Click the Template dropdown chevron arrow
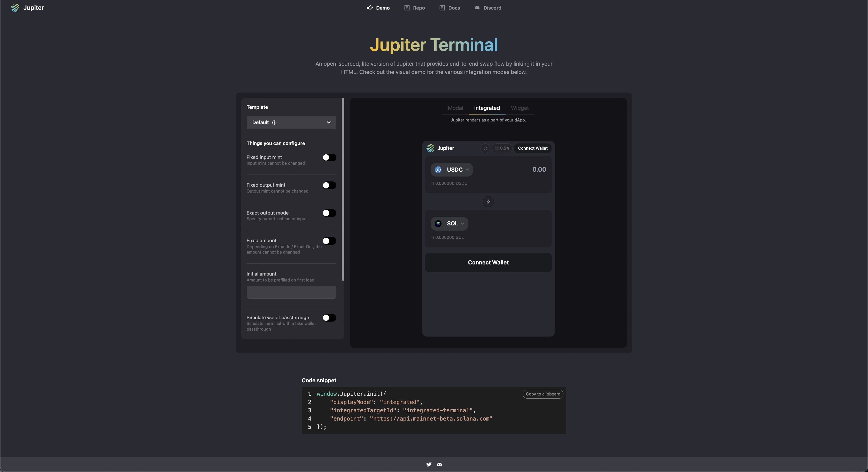The height and width of the screenshot is (472, 868). tap(329, 122)
